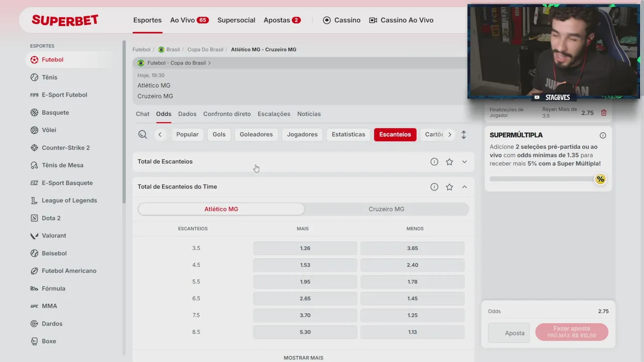The height and width of the screenshot is (362, 644).
Task: Switch team toggle to Atlético MG
Action: [x=221, y=209]
